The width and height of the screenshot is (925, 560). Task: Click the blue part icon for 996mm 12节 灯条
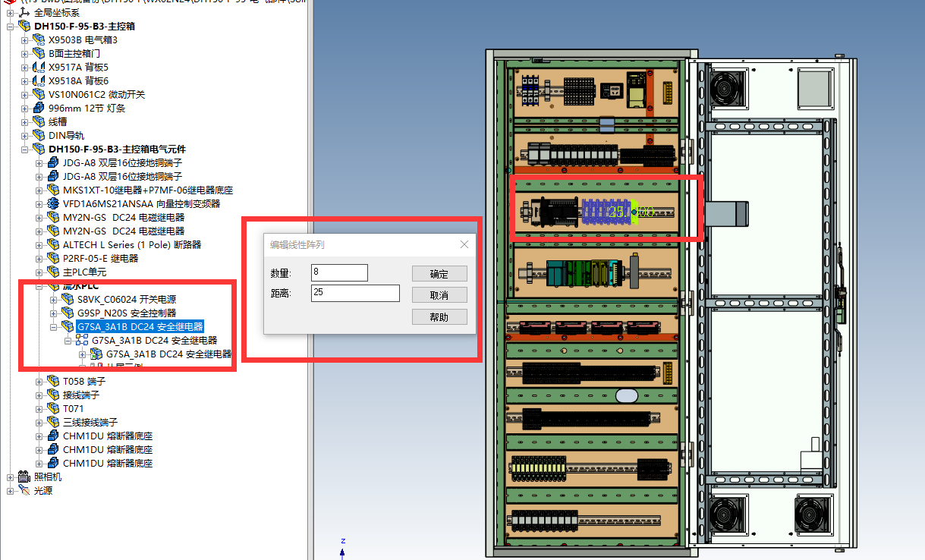pos(39,108)
